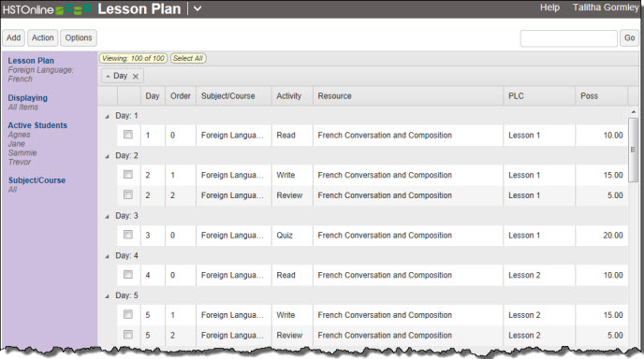Viewport: 644px width, 359px height.
Task: Click Trevor in Active Students list
Action: (20, 162)
